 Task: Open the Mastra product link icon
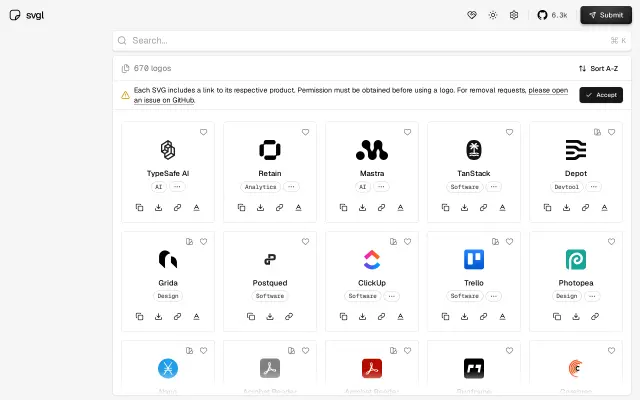click(381, 208)
